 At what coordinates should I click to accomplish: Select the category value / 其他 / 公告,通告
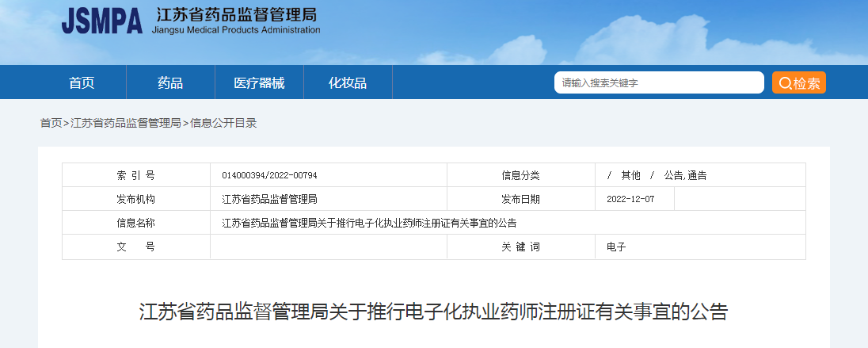click(657, 176)
